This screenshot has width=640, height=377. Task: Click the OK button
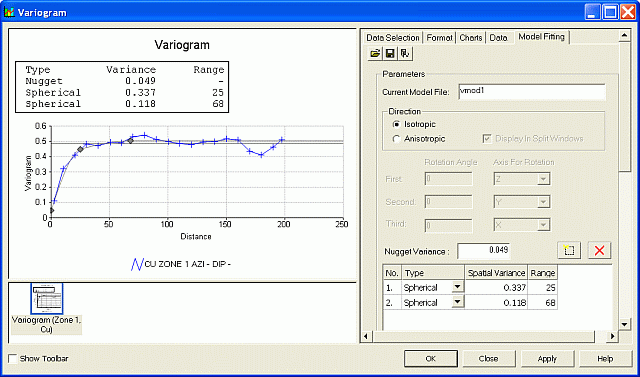[x=431, y=359]
